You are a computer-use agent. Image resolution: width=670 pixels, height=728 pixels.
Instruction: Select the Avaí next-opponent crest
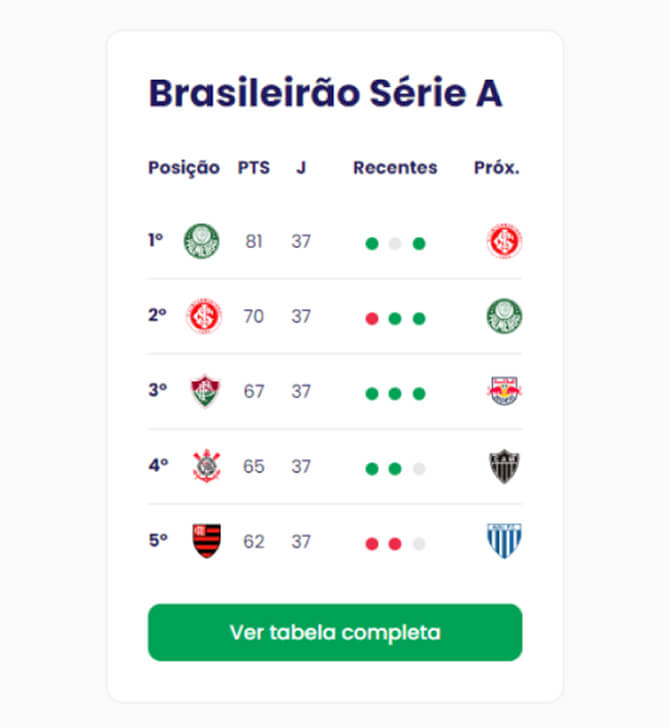[x=505, y=541]
